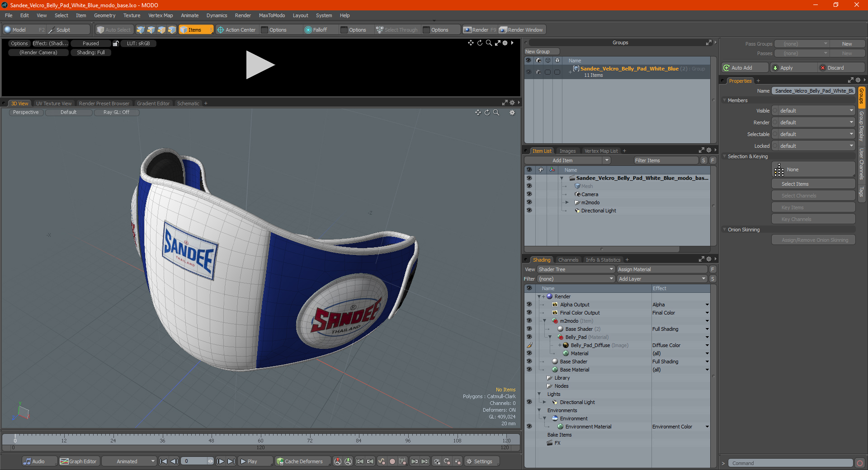Select Vertices selection mode icon
Image resolution: width=868 pixels, height=470 pixels.
(x=141, y=30)
